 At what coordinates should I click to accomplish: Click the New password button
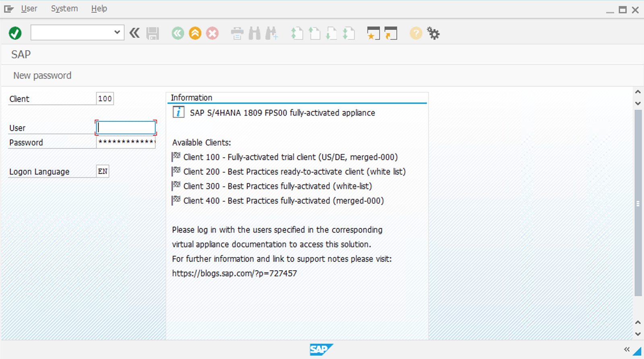42,76
